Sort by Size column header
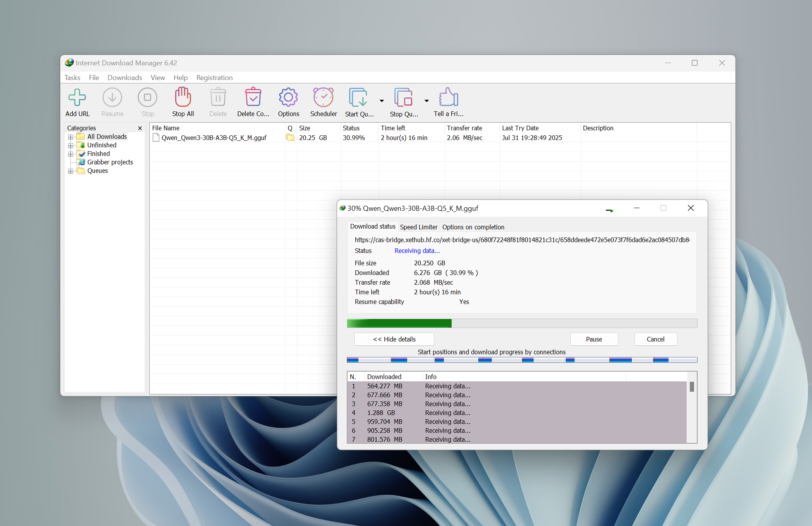Image resolution: width=812 pixels, height=526 pixels. click(x=319, y=128)
